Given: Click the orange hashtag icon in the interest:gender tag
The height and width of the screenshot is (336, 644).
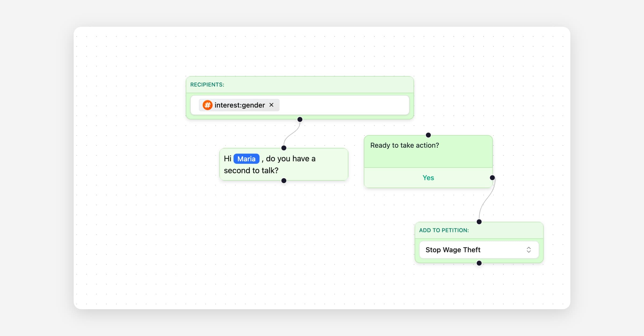Looking at the screenshot, I should (207, 105).
